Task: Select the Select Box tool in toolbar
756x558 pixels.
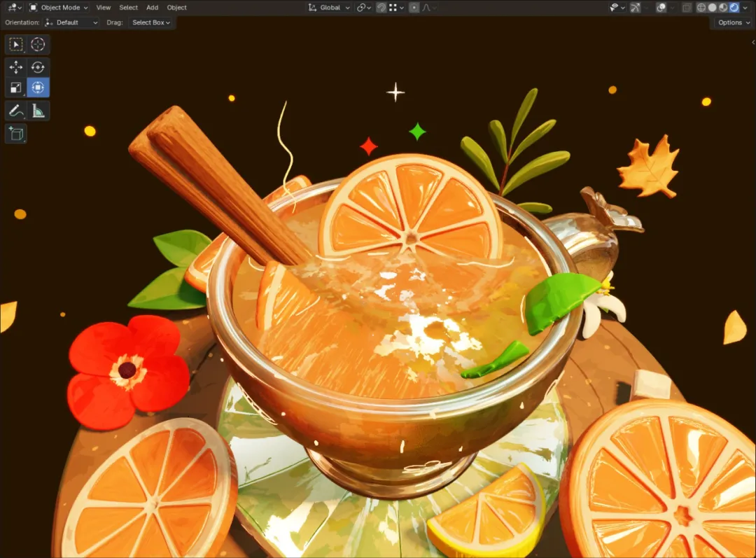Action: [16, 44]
